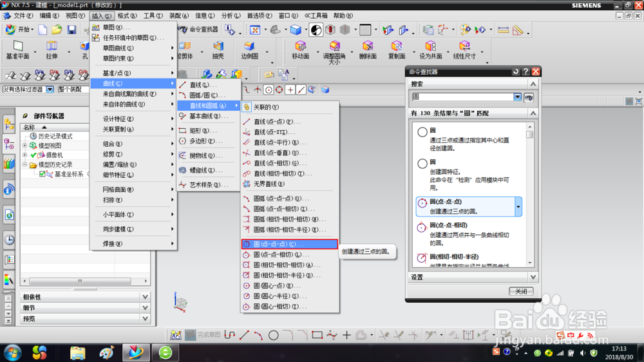Select the 拉伸 extrude tool
The height and width of the screenshot is (362, 644).
pyautogui.click(x=52, y=50)
